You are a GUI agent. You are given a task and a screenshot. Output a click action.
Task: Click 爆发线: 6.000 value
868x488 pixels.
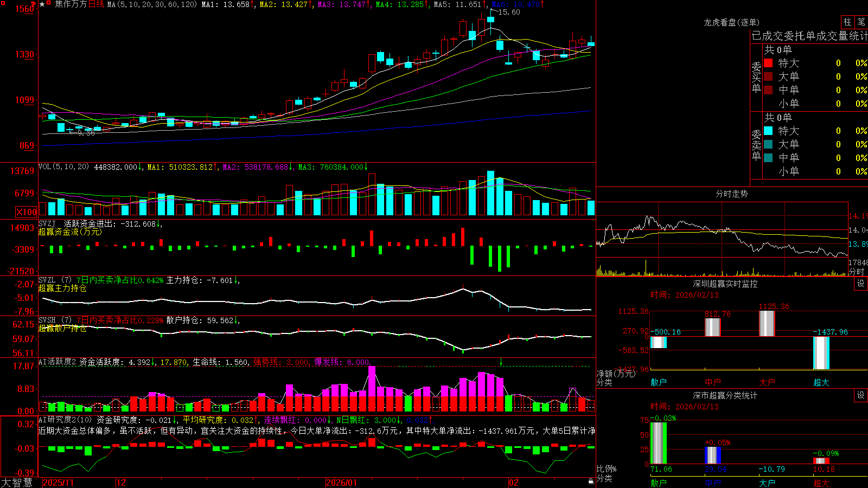click(x=342, y=362)
